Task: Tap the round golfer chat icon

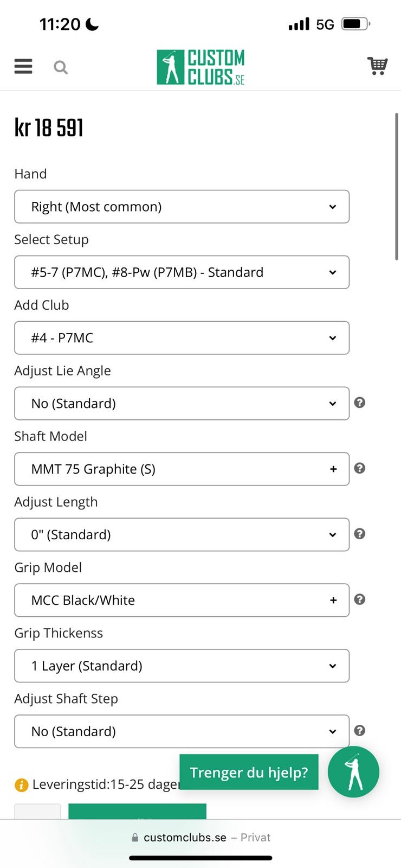Action: tap(353, 772)
